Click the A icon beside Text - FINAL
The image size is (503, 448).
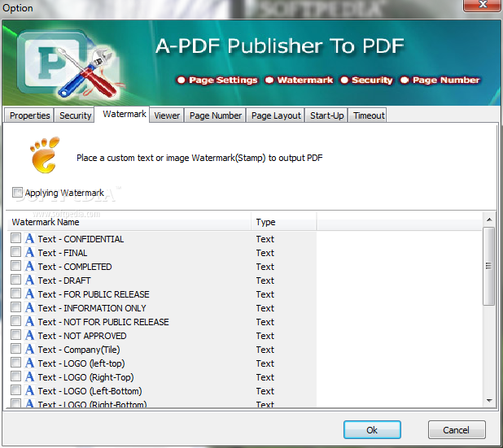(x=29, y=252)
